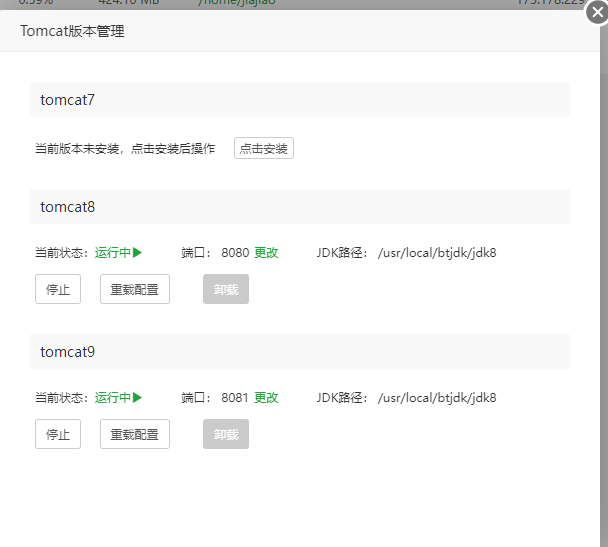Click tomcat9 running status play icon
Screen dimensions: 608x547
[137, 398]
